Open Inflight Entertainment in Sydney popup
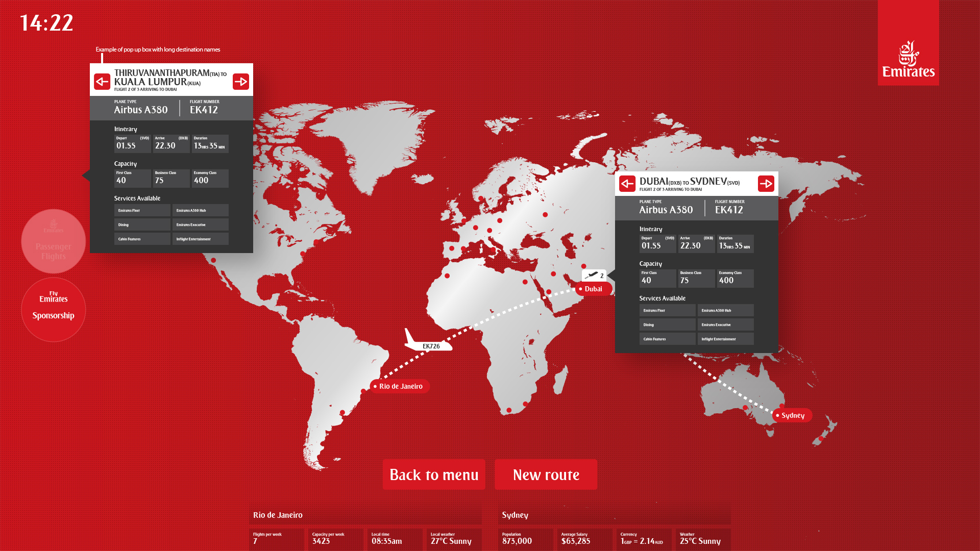The width and height of the screenshot is (980, 551). [725, 339]
